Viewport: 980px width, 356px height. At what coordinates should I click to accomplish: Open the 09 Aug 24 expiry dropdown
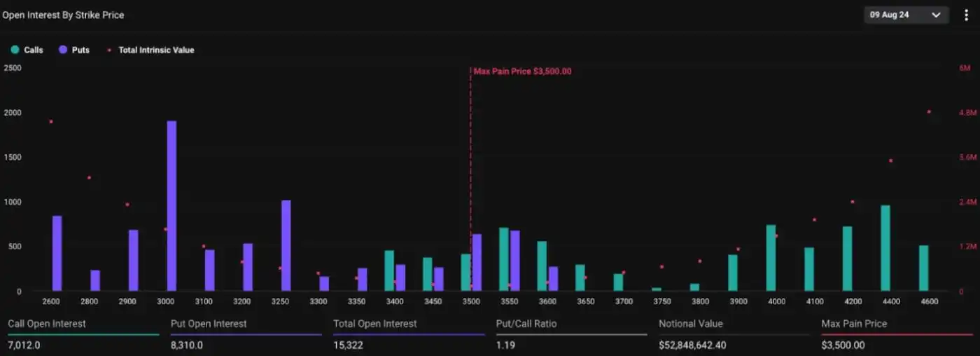(x=905, y=15)
